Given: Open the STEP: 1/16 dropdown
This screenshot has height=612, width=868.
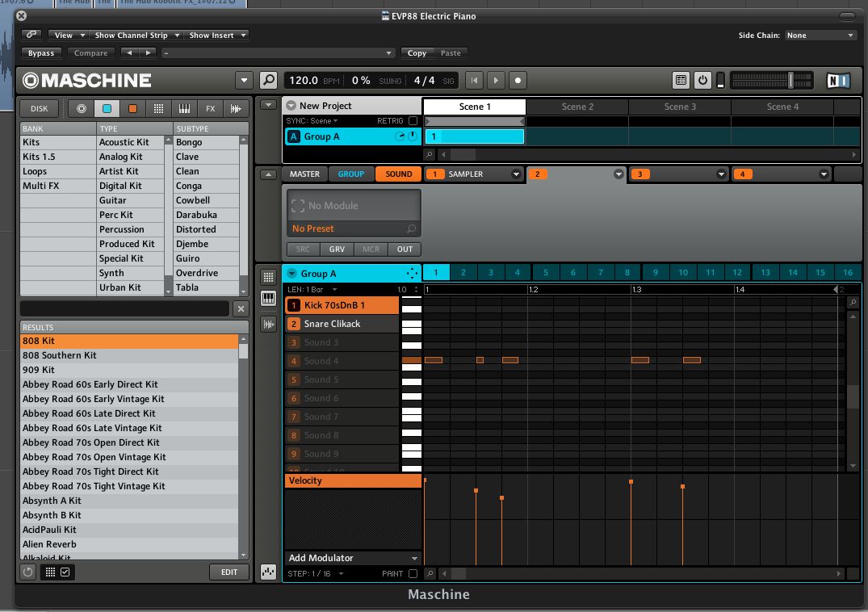Looking at the screenshot, I should (x=316, y=574).
